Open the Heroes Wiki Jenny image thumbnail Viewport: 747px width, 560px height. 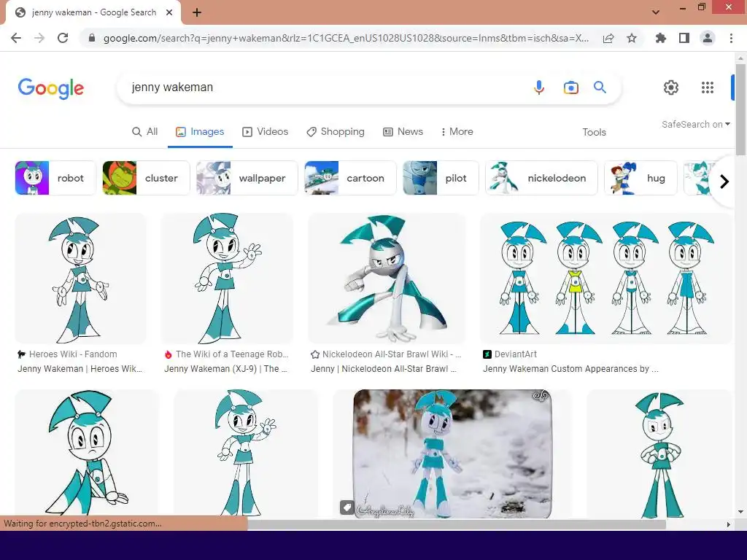[x=80, y=279]
